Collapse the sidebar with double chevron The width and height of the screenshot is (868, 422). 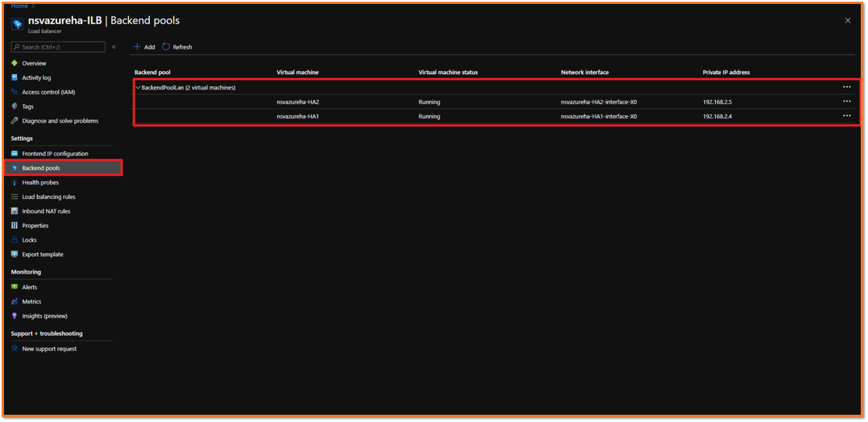coord(114,47)
